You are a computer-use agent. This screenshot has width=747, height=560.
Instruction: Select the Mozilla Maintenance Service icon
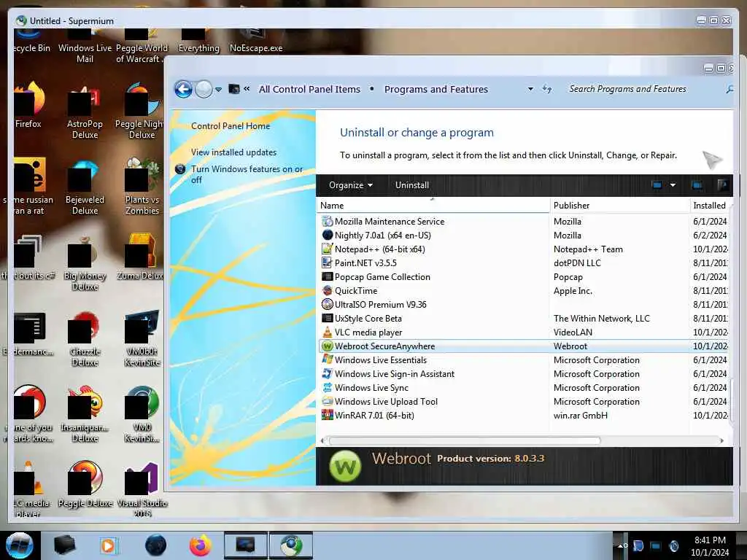[x=328, y=221]
